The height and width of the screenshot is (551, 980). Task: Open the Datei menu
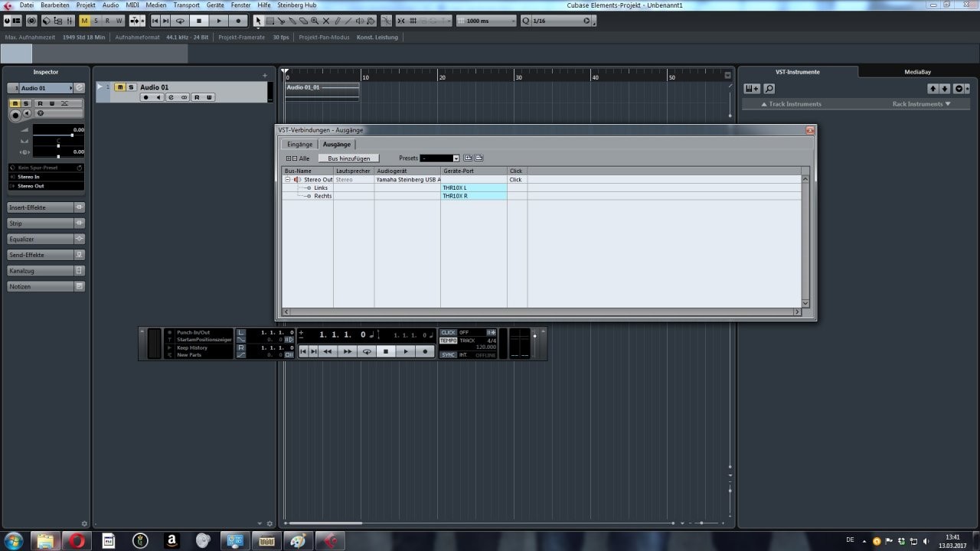[26, 5]
